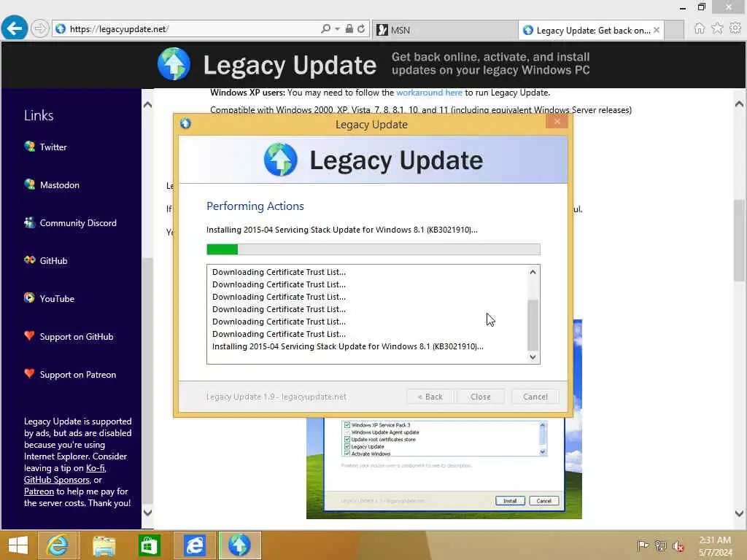The image size is (747, 560).
Task: Follow the GitHub Sponsors link
Action: point(57,480)
